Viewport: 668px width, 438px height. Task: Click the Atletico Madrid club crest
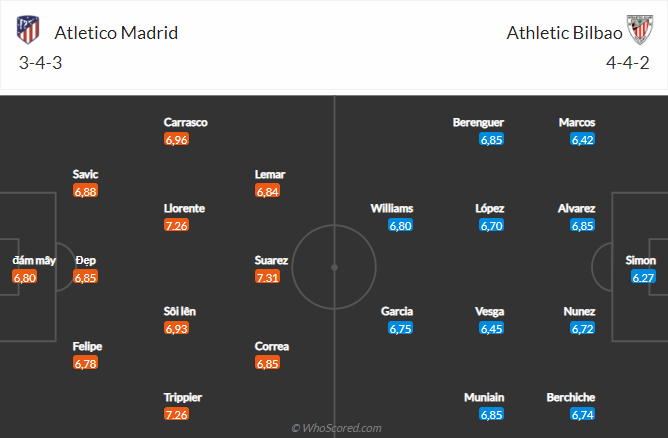pyautogui.click(x=27, y=31)
